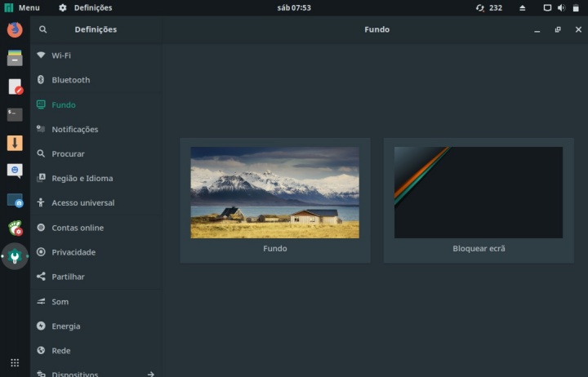Open Acesso universal settings
The image size is (588, 377).
(x=82, y=202)
